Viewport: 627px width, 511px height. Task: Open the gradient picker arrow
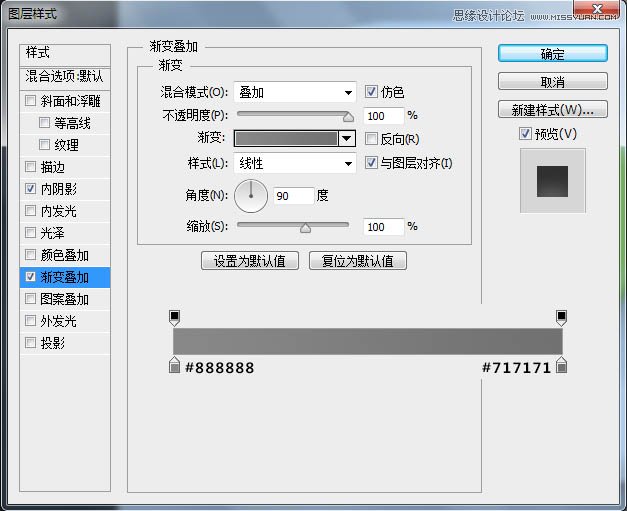pos(347,139)
